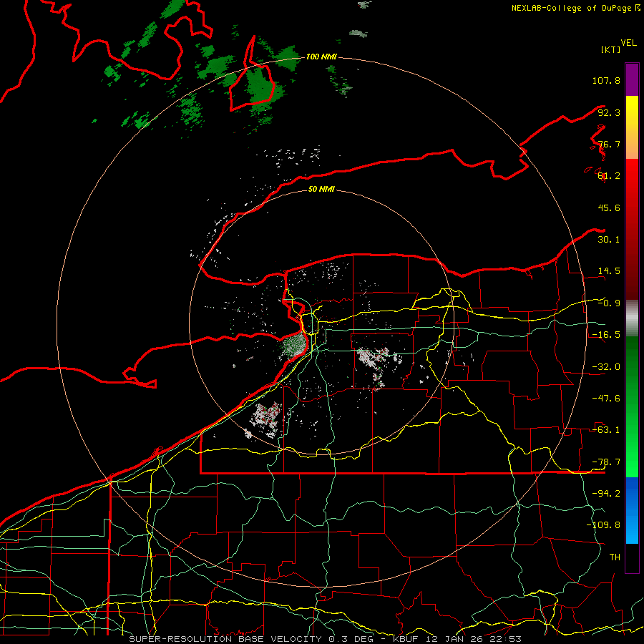Select the 76.7 scale value
Image resolution: width=644 pixels, height=644 pixels.
[609, 144]
